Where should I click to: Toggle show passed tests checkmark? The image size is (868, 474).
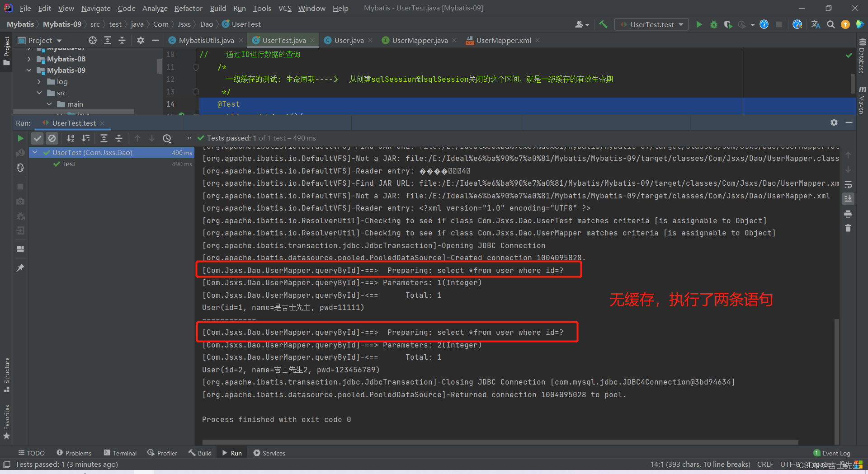coord(38,138)
